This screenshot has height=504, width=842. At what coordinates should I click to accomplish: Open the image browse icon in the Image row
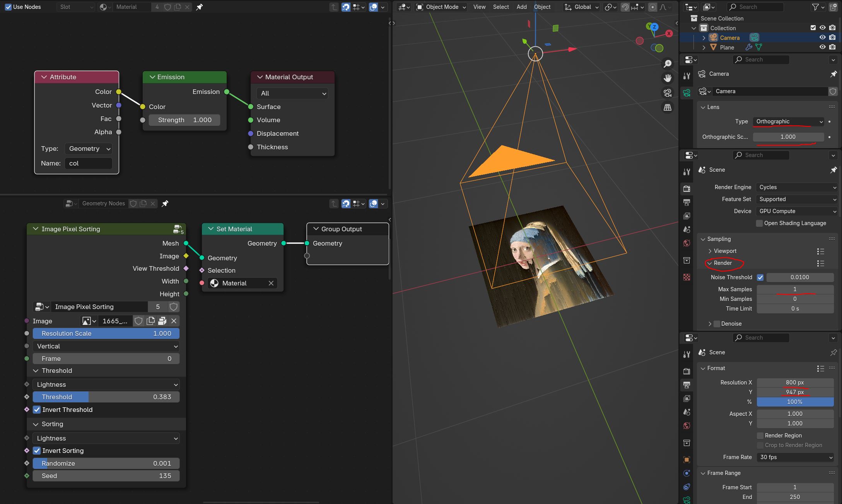pyautogui.click(x=89, y=321)
